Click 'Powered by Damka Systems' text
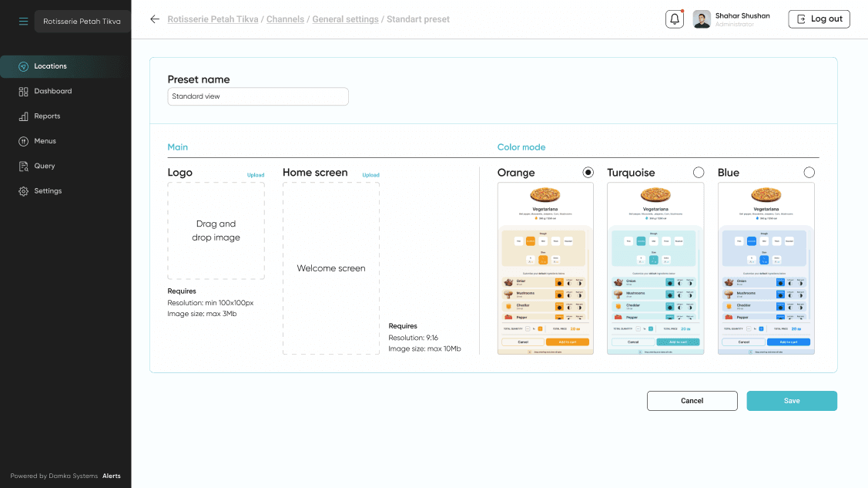 click(x=54, y=476)
